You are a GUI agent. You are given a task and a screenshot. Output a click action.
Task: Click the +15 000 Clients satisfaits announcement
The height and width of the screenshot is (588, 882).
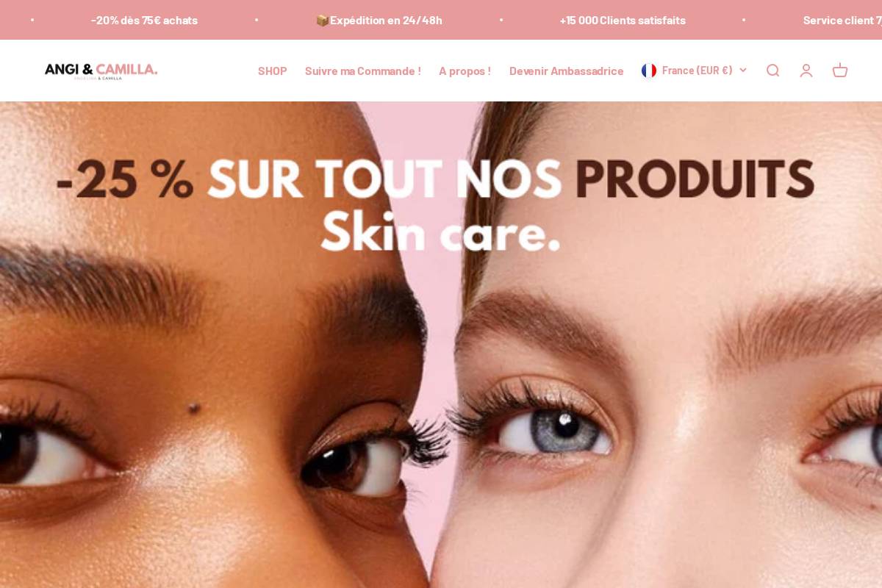(623, 20)
